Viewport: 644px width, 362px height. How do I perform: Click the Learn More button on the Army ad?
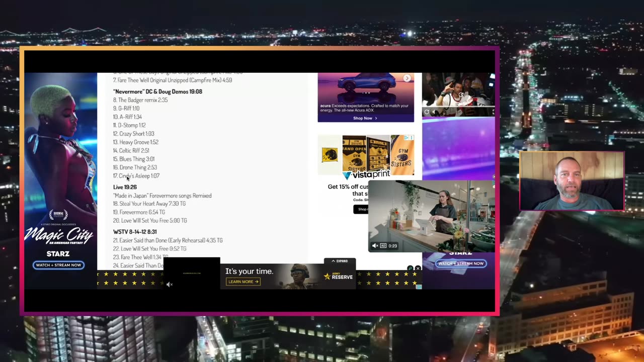click(244, 282)
